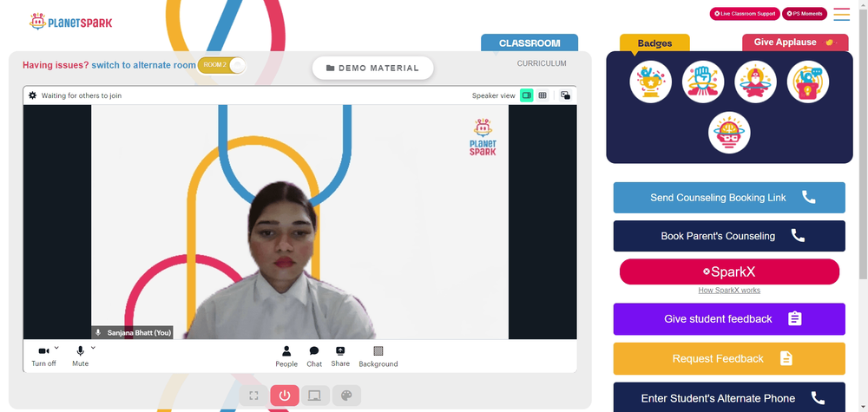Viewport: 868px width, 412px height.
Task: Click Give student feedback button
Action: [729, 319]
